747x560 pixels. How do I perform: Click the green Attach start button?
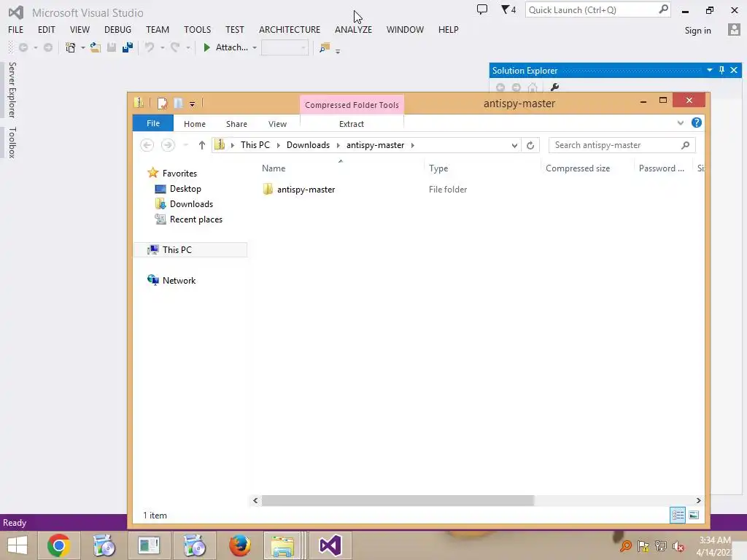(x=225, y=47)
